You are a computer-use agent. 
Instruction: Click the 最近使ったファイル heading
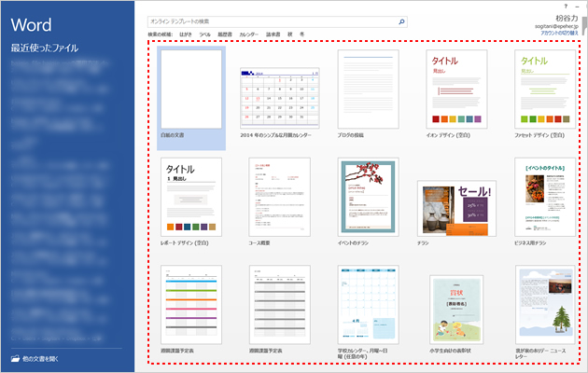[x=45, y=48]
